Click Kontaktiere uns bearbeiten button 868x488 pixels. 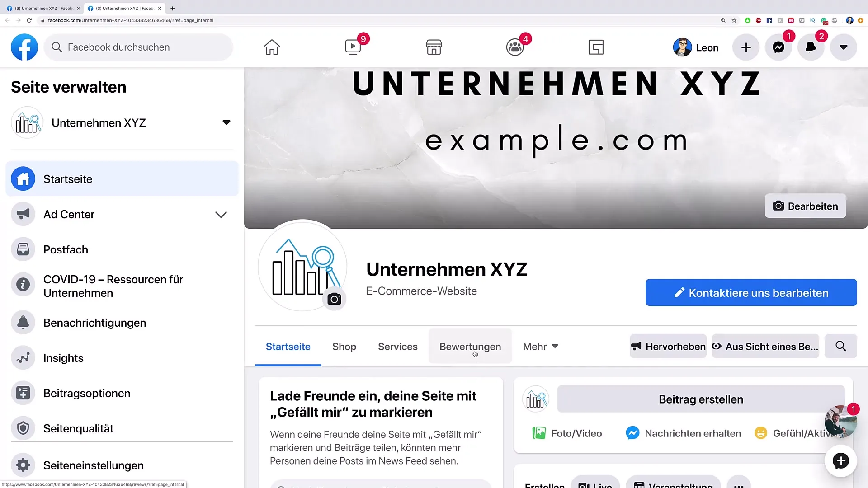tap(751, 292)
